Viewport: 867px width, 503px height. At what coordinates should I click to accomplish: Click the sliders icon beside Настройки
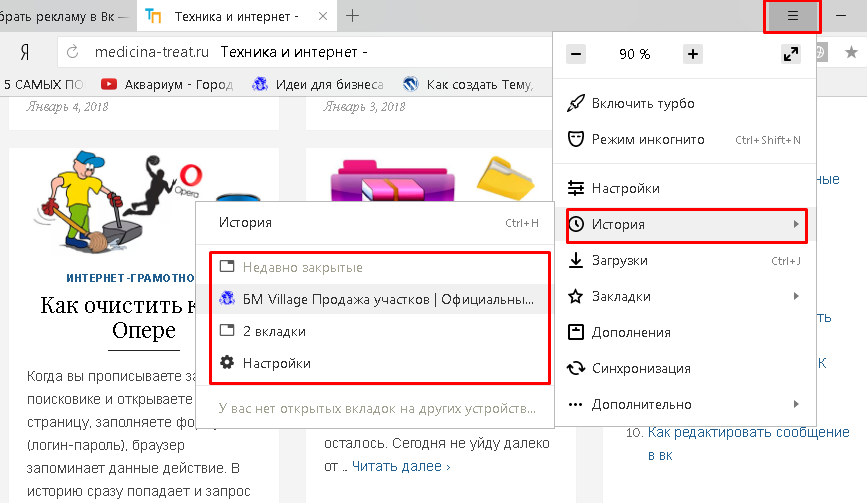(576, 188)
